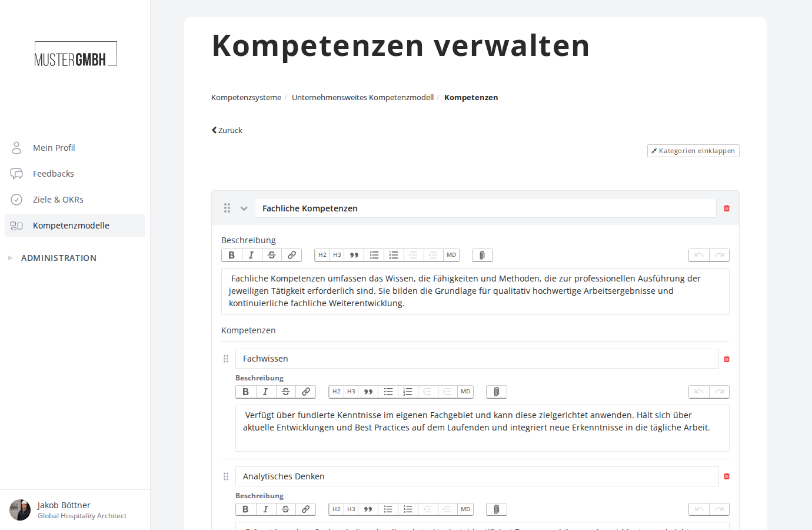
Task: Insert bullet list in Fachliche Kompetenzen toolbar
Action: 374,255
